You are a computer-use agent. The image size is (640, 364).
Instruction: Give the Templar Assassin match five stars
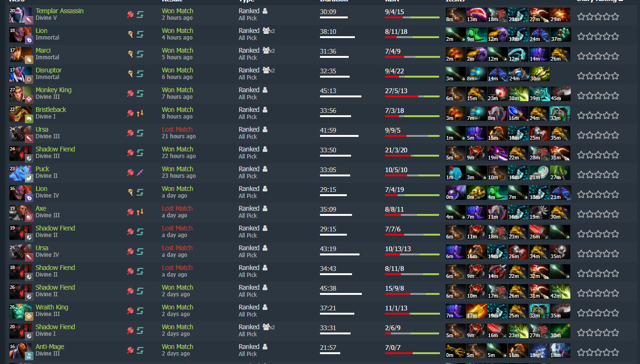click(x=615, y=16)
